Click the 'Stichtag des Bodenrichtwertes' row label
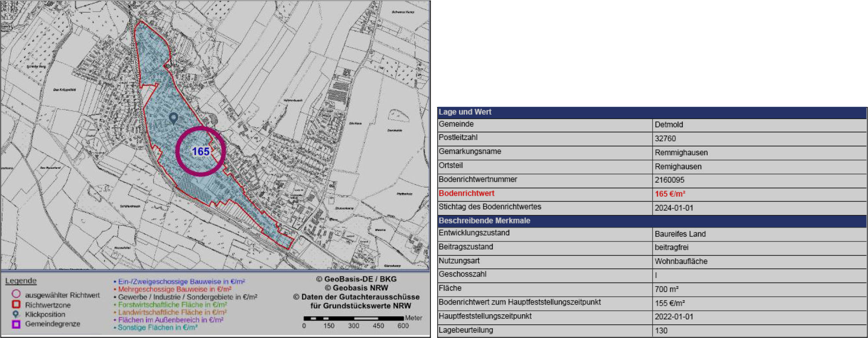 pyautogui.click(x=490, y=207)
